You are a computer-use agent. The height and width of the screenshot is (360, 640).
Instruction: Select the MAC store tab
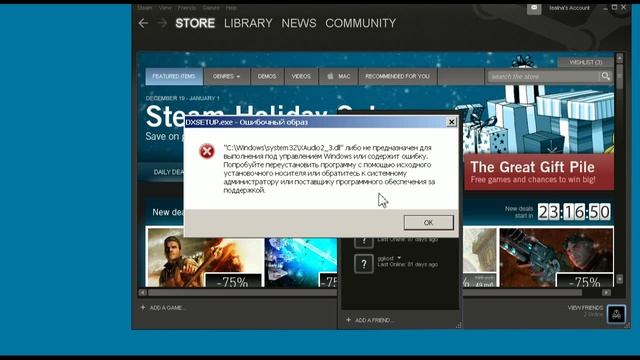tap(338, 76)
